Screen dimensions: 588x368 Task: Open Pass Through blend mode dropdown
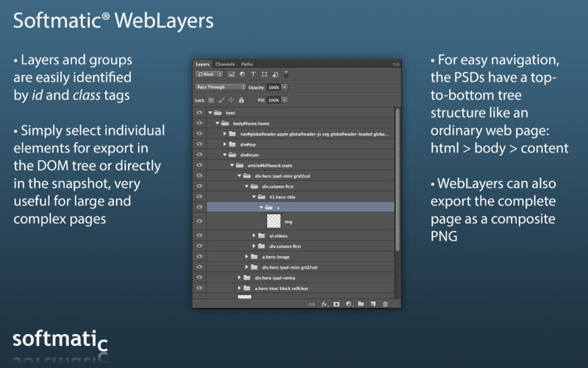[x=220, y=87]
